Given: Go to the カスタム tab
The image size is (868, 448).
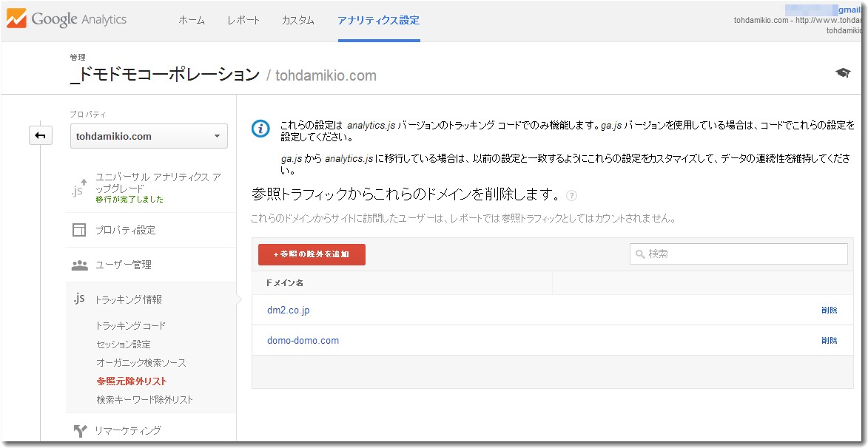Looking at the screenshot, I should (x=297, y=21).
